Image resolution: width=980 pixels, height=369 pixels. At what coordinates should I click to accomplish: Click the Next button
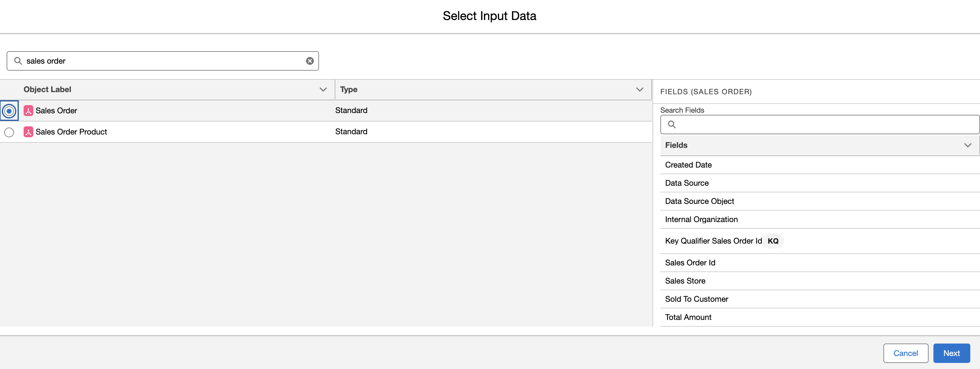coord(951,353)
